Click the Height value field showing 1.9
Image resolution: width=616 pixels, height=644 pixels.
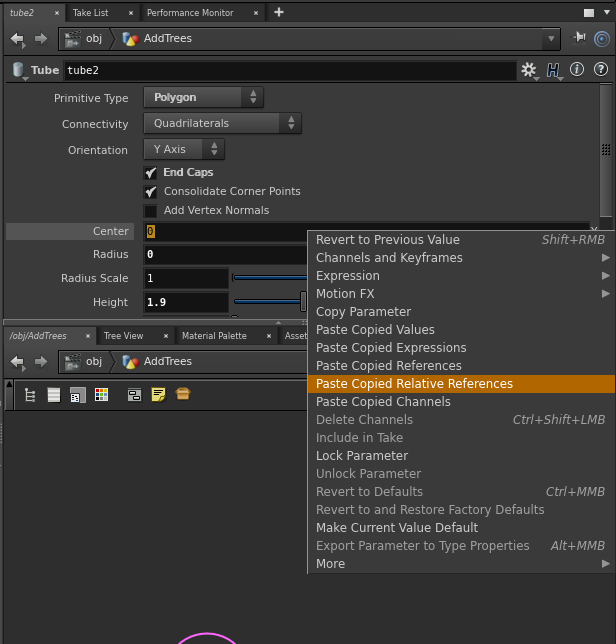186,302
